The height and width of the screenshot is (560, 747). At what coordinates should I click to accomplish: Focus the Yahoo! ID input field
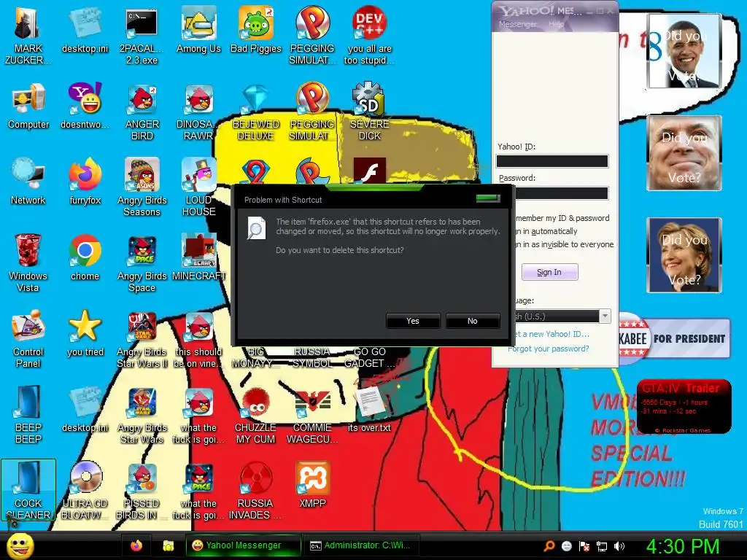552,161
